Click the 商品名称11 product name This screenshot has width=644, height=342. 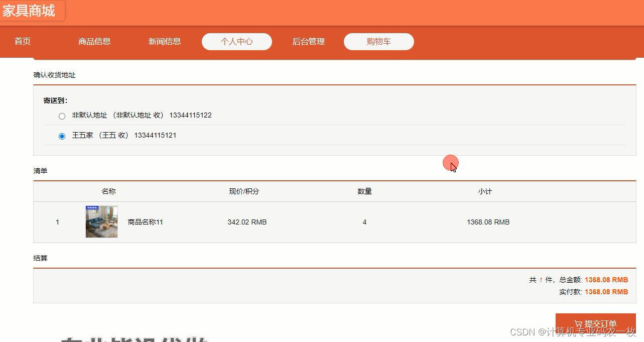click(145, 222)
